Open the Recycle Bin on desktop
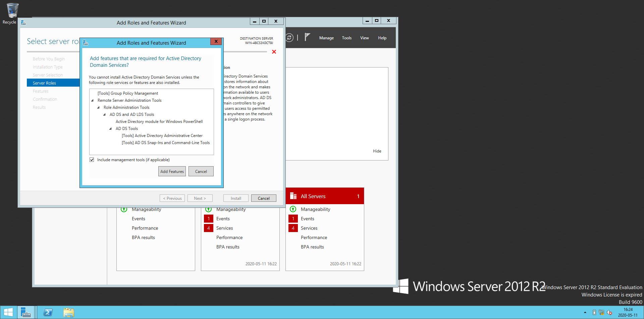The image size is (644, 319). click(x=12, y=13)
